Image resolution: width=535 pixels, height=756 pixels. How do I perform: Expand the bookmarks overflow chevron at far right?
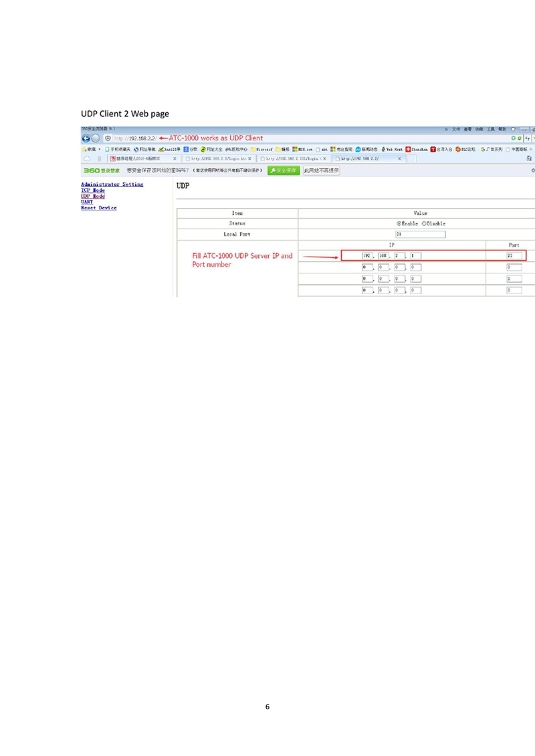point(531,150)
